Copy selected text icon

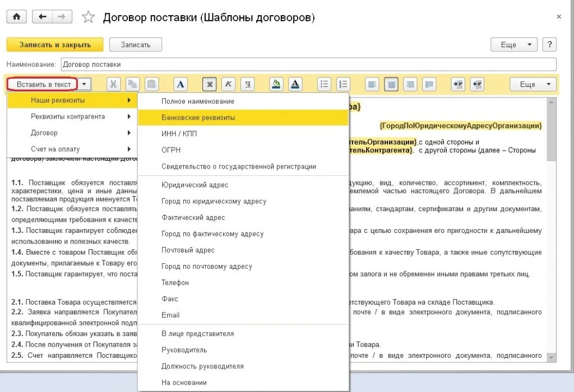tap(132, 85)
